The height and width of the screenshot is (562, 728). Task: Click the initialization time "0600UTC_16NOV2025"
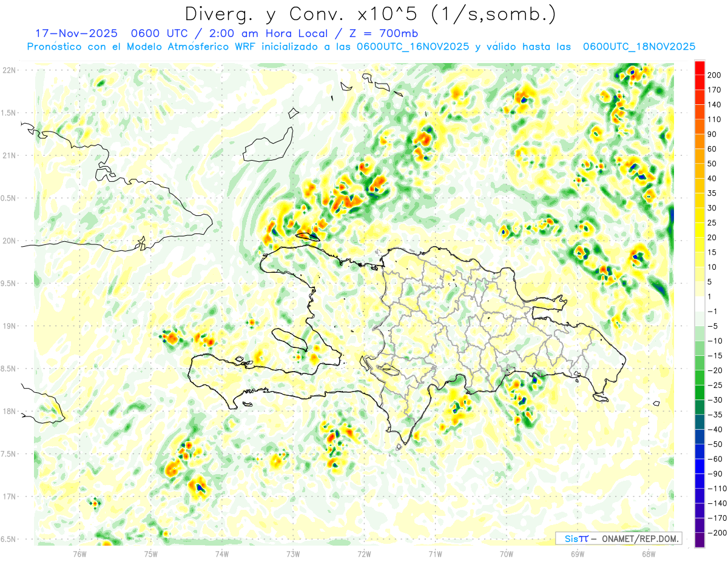(x=413, y=47)
